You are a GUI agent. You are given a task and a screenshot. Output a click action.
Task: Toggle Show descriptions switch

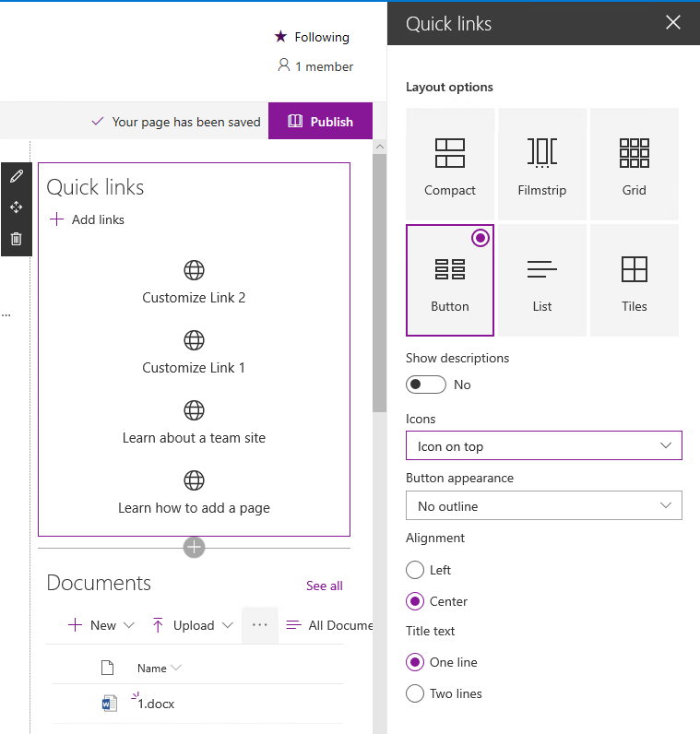(x=425, y=385)
